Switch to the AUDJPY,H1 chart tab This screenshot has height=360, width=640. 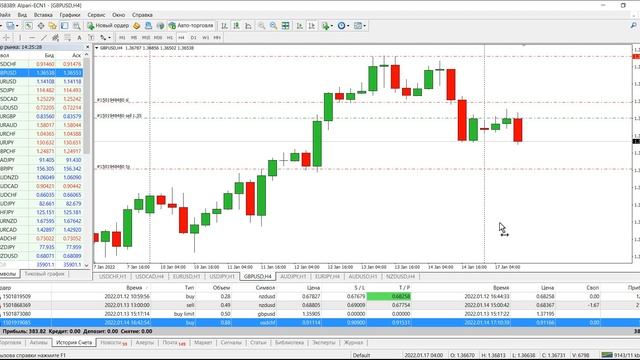(293, 277)
